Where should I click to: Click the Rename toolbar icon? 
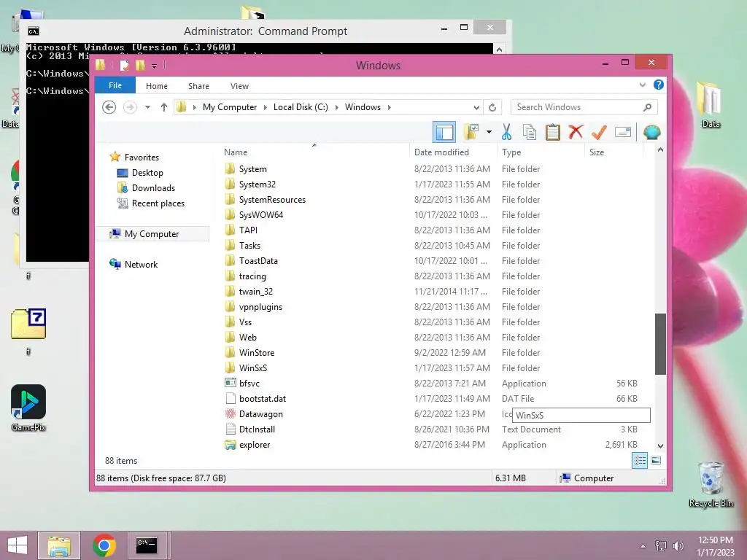[623, 132]
